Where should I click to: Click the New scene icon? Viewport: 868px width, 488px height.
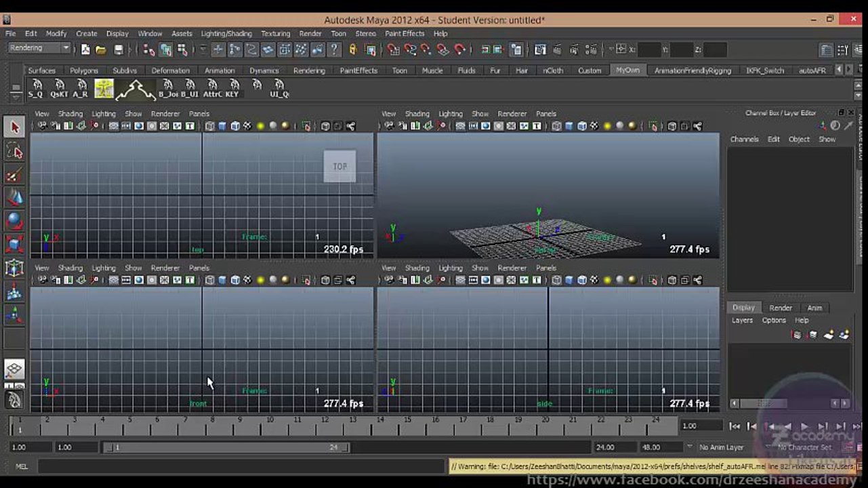pyautogui.click(x=85, y=49)
